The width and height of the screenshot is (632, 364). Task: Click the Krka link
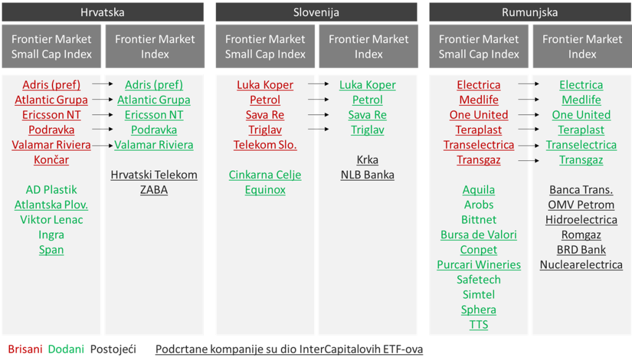[x=368, y=160]
